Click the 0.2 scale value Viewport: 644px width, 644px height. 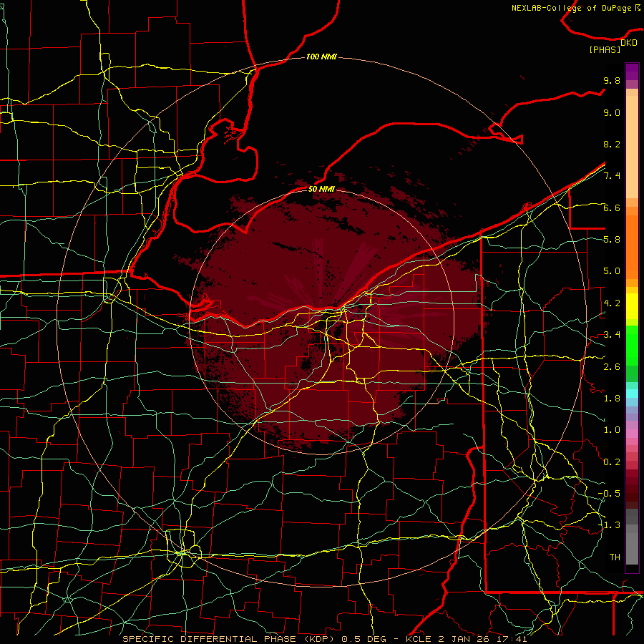(x=612, y=462)
